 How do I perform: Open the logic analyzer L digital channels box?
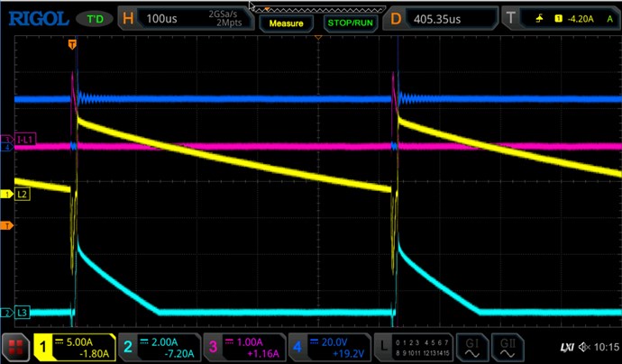point(414,348)
